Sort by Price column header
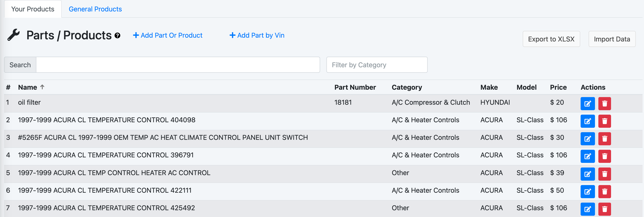The height and width of the screenshot is (217, 644). 558,87
